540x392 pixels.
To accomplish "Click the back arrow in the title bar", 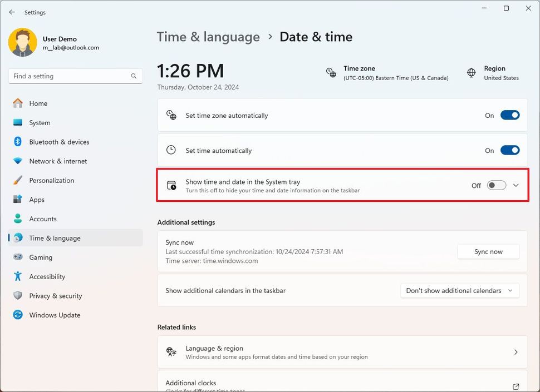I will (11, 12).
